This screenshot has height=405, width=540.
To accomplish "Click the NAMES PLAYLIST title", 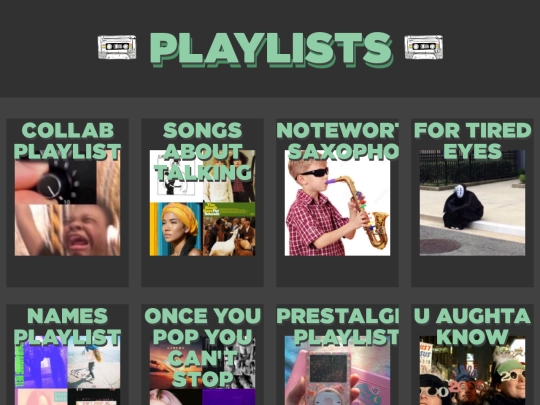I will click(x=68, y=326).
